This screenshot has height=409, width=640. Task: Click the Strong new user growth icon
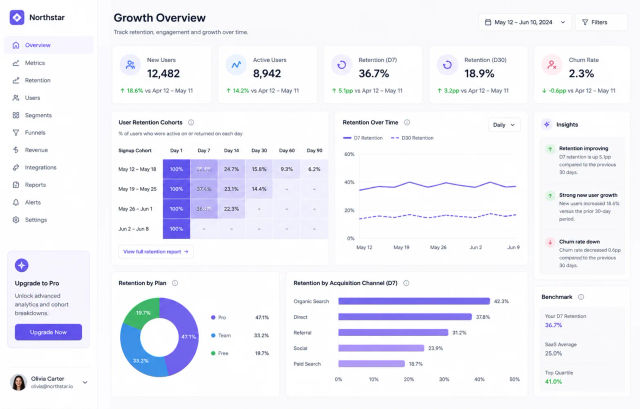(x=550, y=196)
